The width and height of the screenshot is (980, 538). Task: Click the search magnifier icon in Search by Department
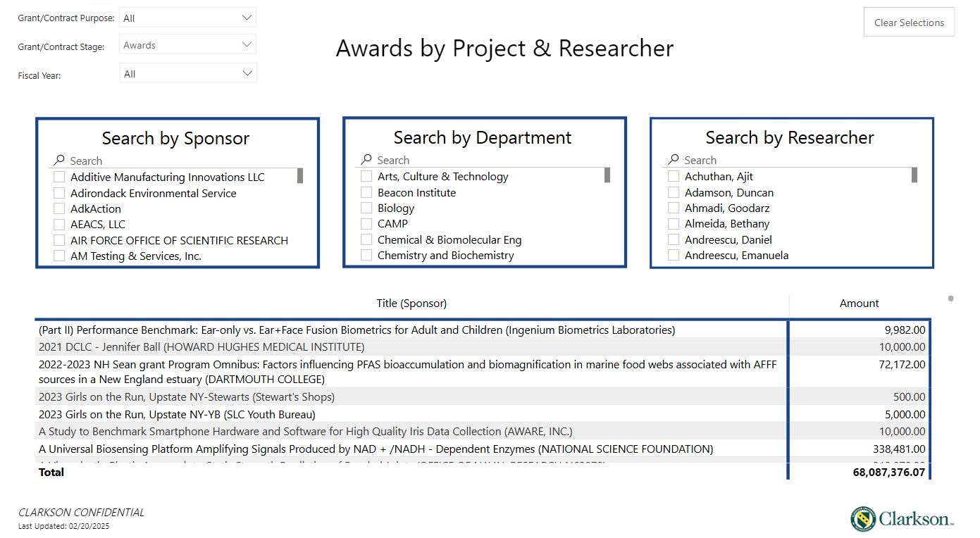tap(366, 160)
